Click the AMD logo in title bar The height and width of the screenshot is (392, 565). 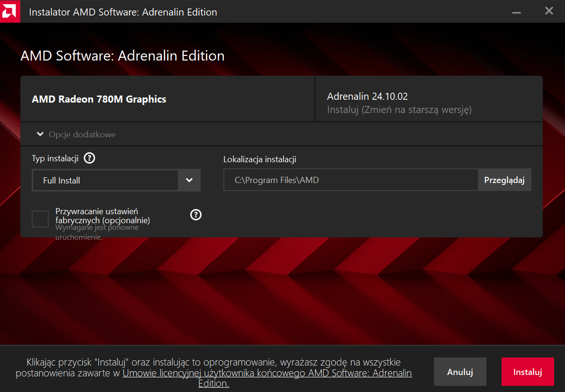pyautogui.click(x=10, y=11)
